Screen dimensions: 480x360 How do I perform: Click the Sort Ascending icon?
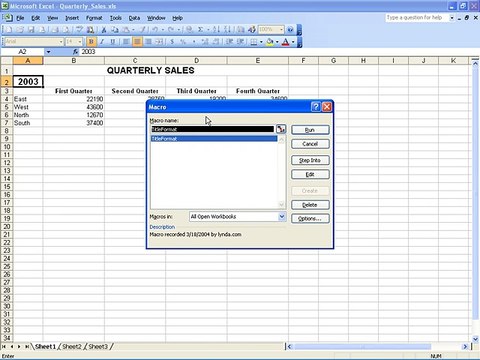tap(216, 30)
